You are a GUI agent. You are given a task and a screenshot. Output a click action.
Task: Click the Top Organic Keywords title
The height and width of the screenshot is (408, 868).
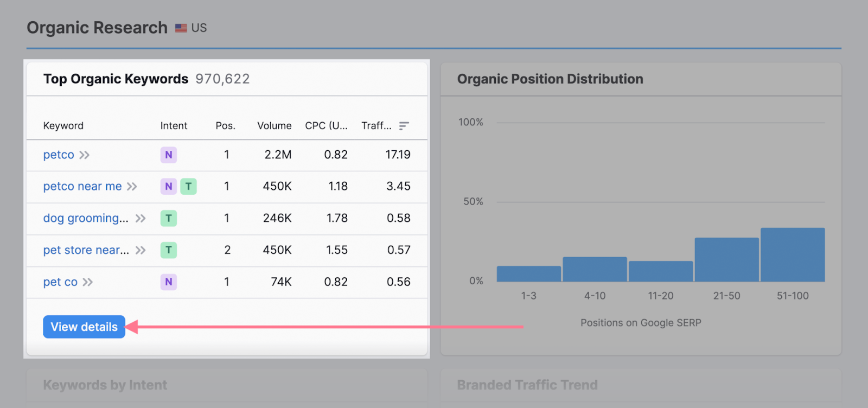point(116,79)
